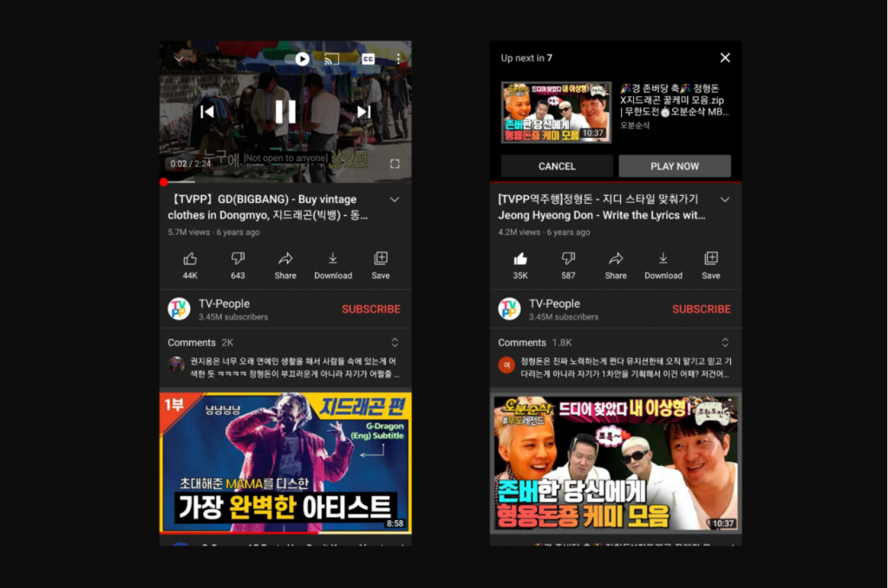Open orange commenter avatar in 1.8K comments

pos(506,365)
